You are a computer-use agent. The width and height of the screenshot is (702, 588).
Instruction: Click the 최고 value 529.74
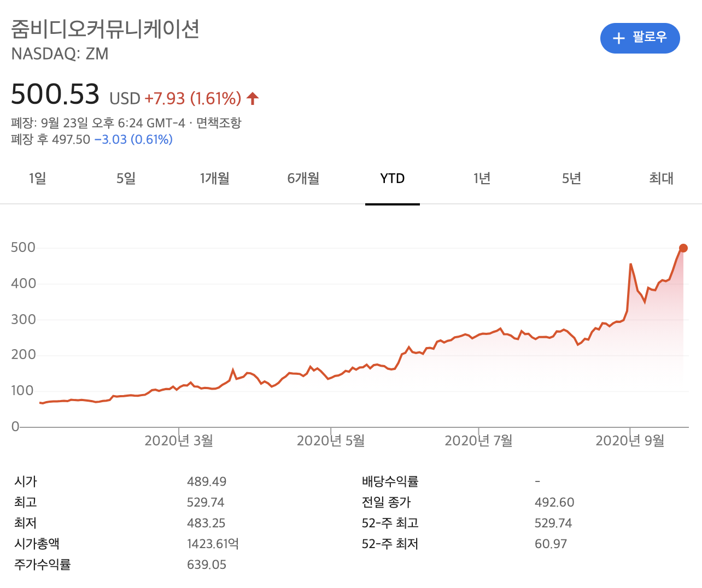click(x=206, y=502)
